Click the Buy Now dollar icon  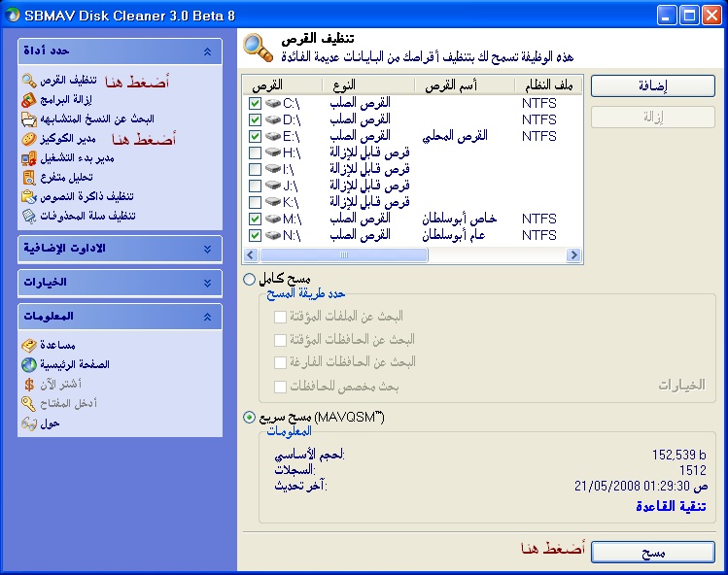pyautogui.click(x=29, y=385)
